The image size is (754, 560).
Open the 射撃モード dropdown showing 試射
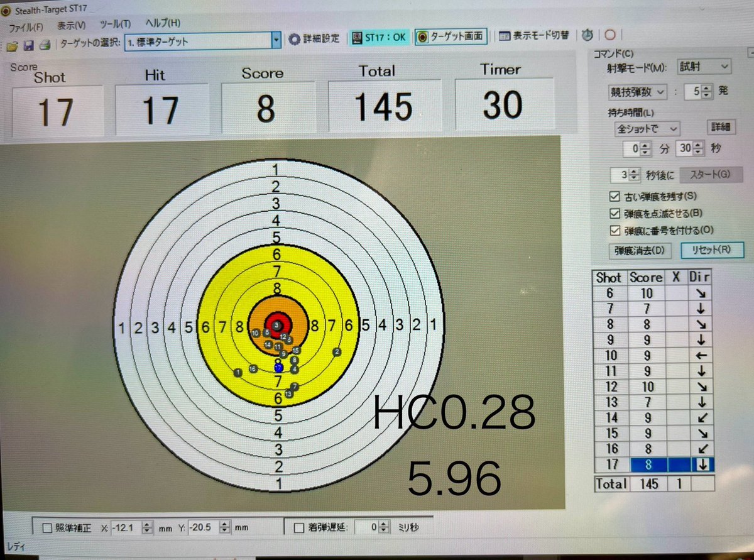[704, 66]
